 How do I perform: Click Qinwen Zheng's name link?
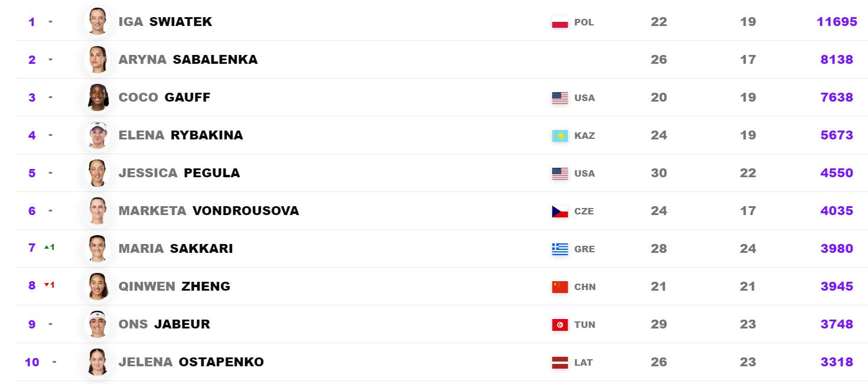tap(174, 287)
